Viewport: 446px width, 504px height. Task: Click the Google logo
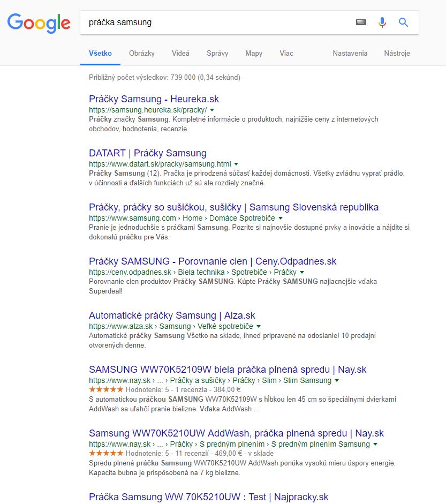[39, 23]
